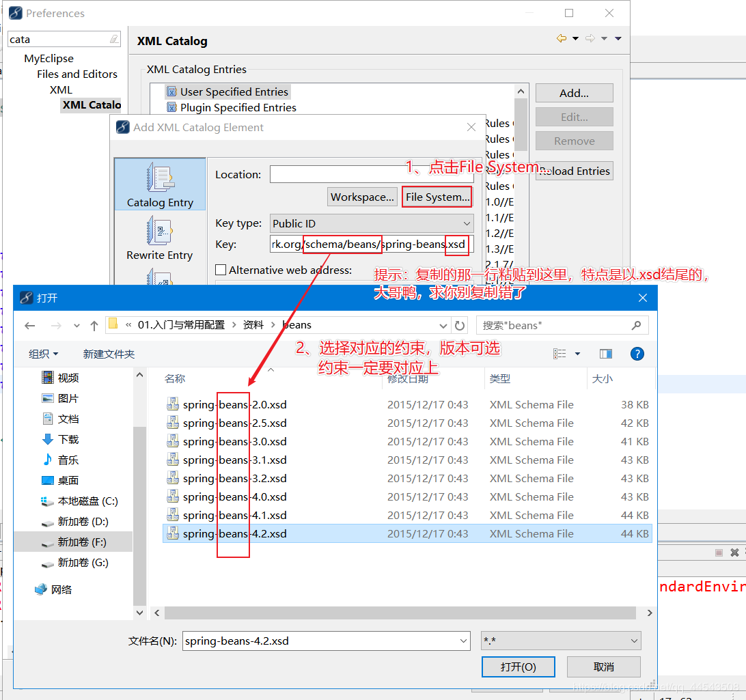
Task: Select the Catalog Entry icon
Action: [160, 178]
